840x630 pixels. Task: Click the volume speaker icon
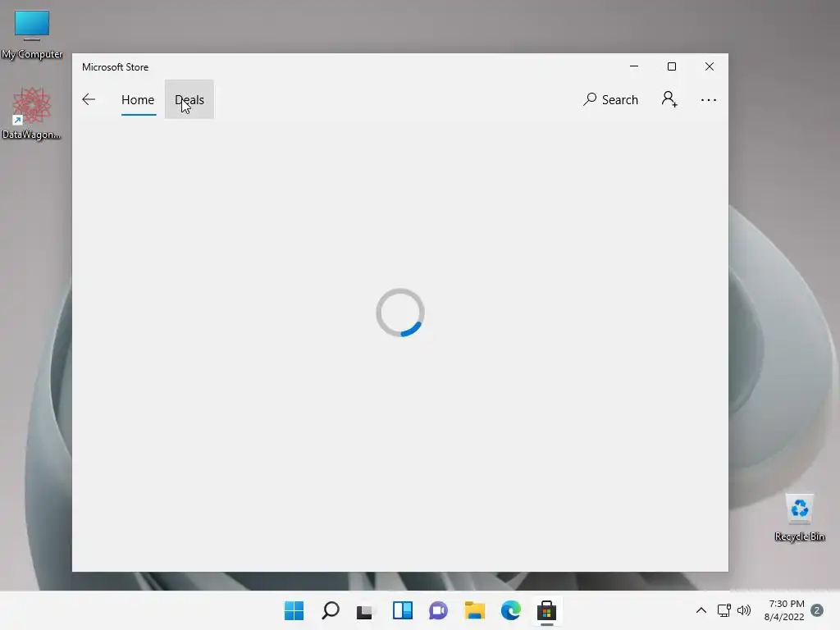click(x=743, y=610)
